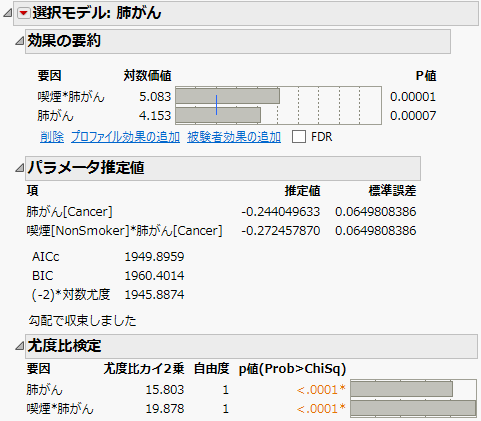Click the p値(Prob>ChiSq) column header

click(293, 369)
